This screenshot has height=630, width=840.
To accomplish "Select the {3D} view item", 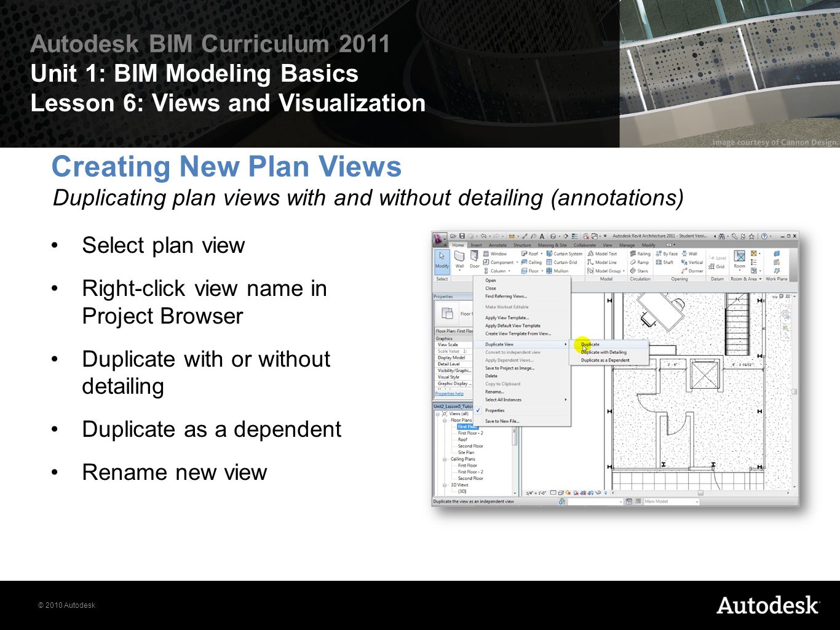I will point(462,491).
